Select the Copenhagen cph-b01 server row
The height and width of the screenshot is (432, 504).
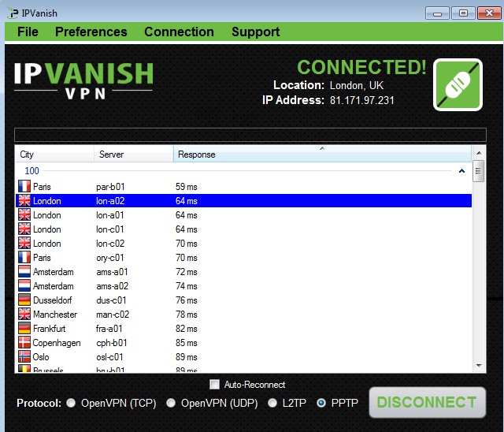coord(243,342)
